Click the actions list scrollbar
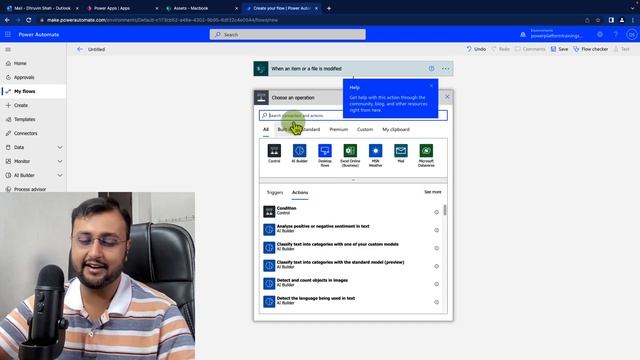This screenshot has width=640, height=360. [x=444, y=210]
